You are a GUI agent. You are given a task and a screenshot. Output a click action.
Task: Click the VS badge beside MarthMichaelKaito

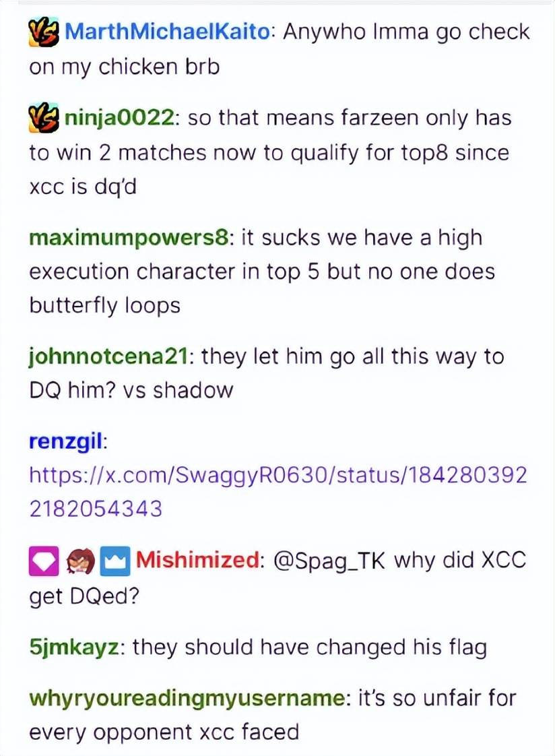coord(44,33)
